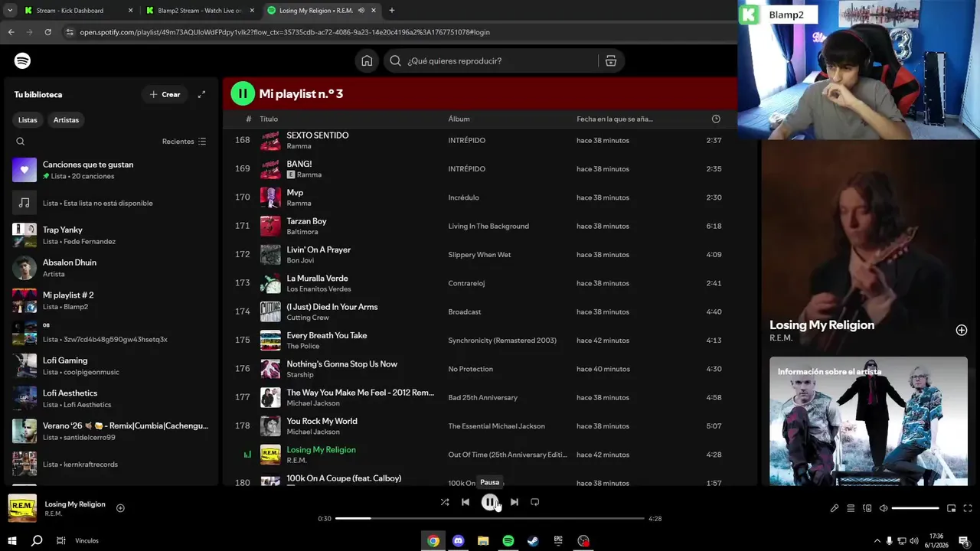Sort by 'Fecha en la que se añadió' header
This screenshot has height=551, width=980.
tap(615, 119)
